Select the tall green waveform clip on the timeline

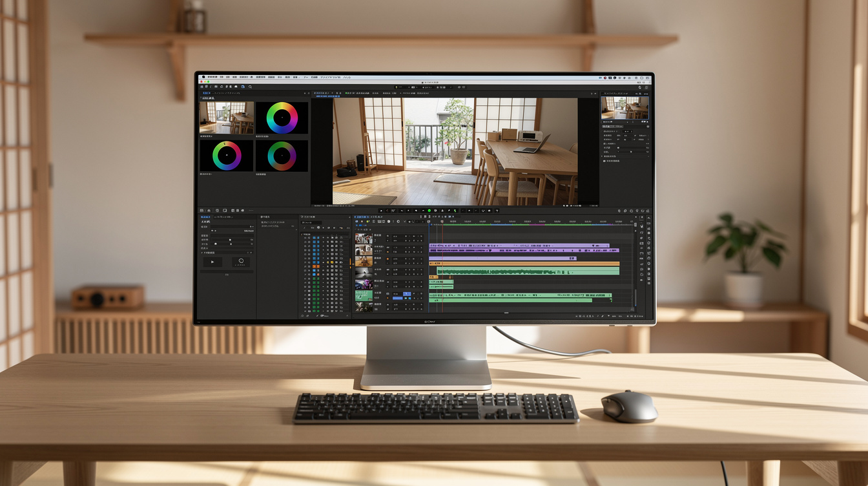(x=528, y=271)
